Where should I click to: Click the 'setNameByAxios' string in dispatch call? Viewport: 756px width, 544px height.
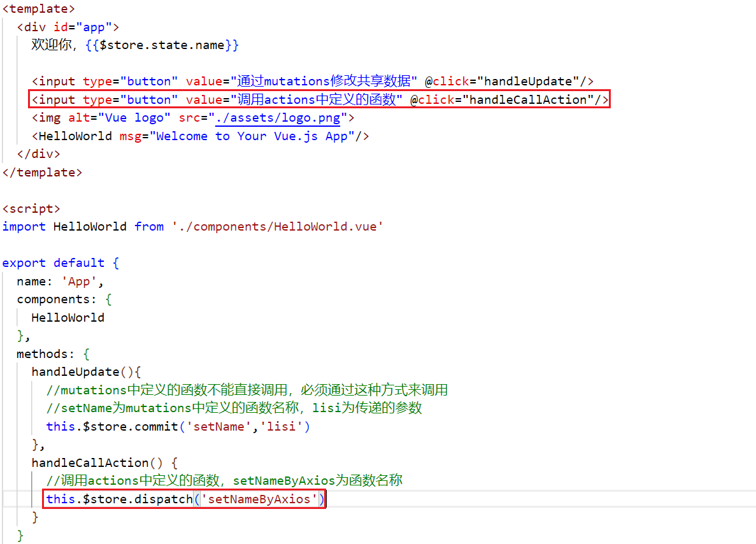(x=259, y=499)
